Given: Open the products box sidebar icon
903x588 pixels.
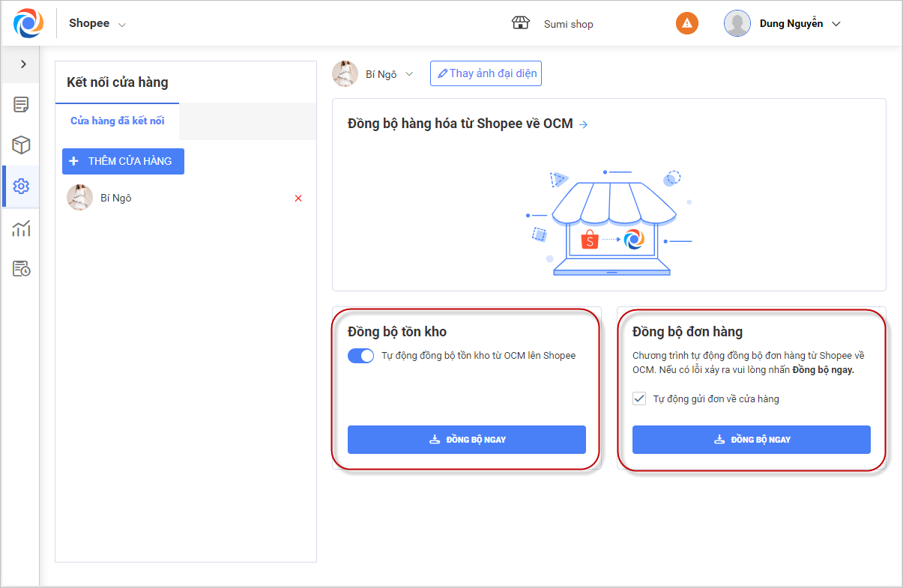Looking at the screenshot, I should (x=21, y=145).
